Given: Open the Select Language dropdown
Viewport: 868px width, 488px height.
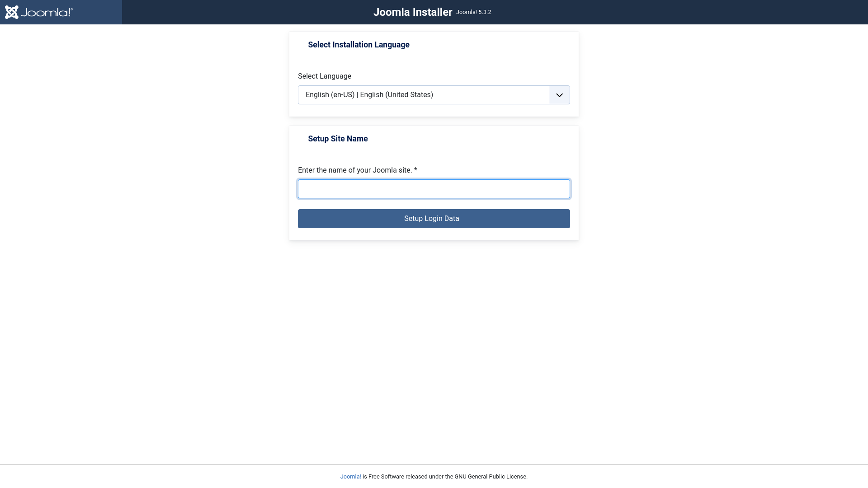Looking at the screenshot, I should tap(434, 95).
